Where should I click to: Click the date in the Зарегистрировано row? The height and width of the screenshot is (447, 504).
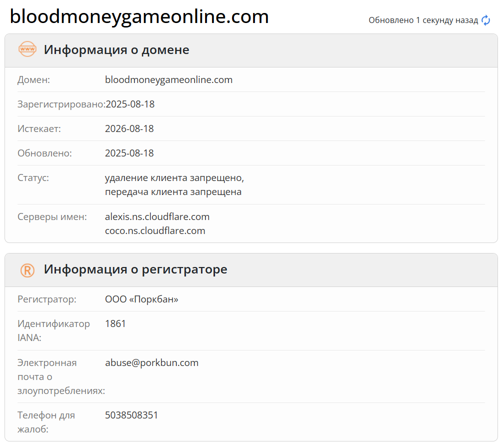pos(130,104)
